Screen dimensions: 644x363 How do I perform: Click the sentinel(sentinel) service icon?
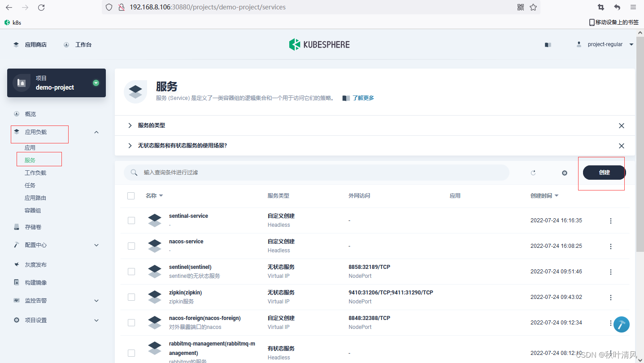point(155,272)
